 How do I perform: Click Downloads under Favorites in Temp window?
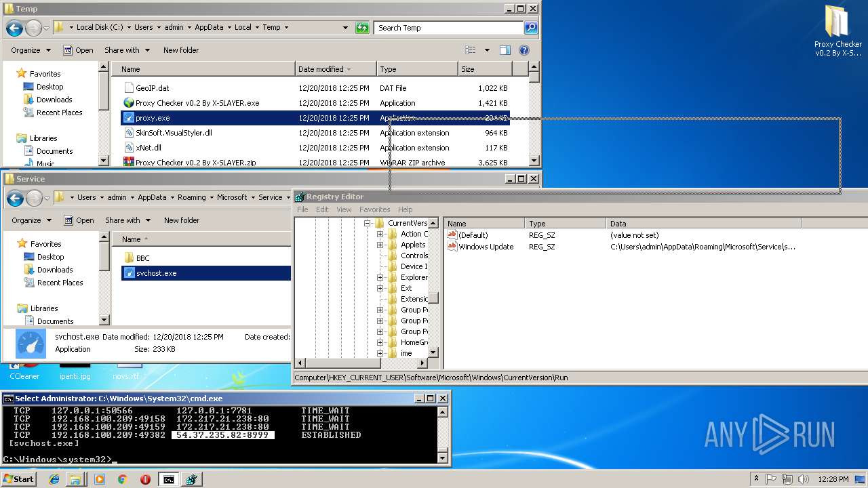[x=54, y=100]
